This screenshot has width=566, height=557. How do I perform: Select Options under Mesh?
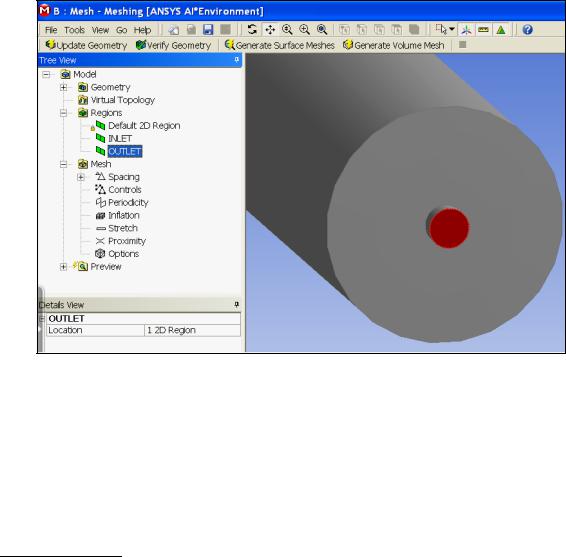click(x=123, y=254)
